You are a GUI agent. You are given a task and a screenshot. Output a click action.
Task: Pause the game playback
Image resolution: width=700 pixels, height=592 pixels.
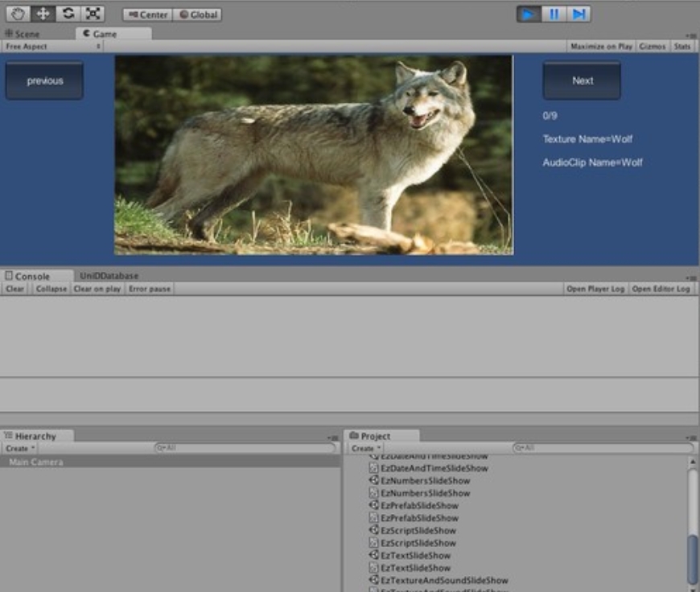(554, 14)
